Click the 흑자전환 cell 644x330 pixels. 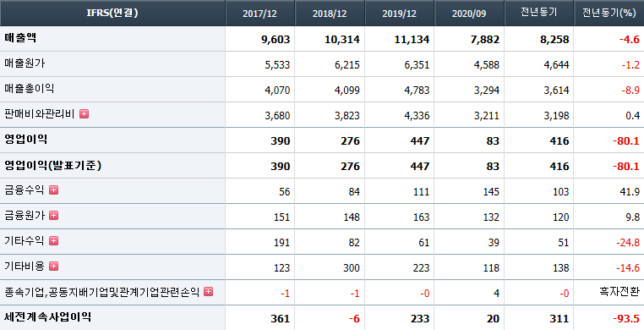click(x=619, y=292)
